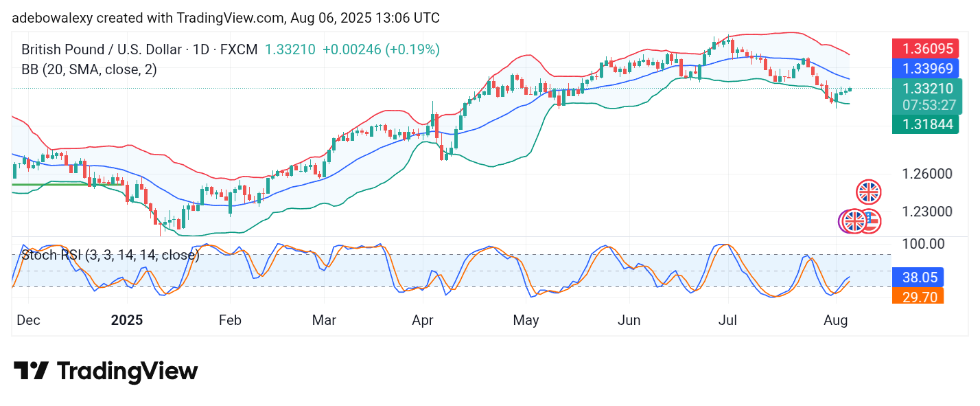Click the 1.23000 price axis label

[x=927, y=212]
